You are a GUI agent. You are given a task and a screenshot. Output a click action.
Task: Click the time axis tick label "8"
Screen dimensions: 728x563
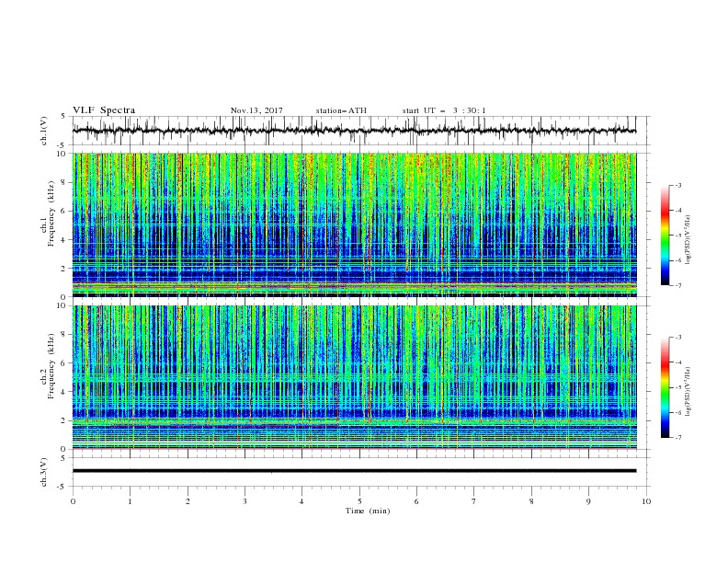(x=531, y=501)
